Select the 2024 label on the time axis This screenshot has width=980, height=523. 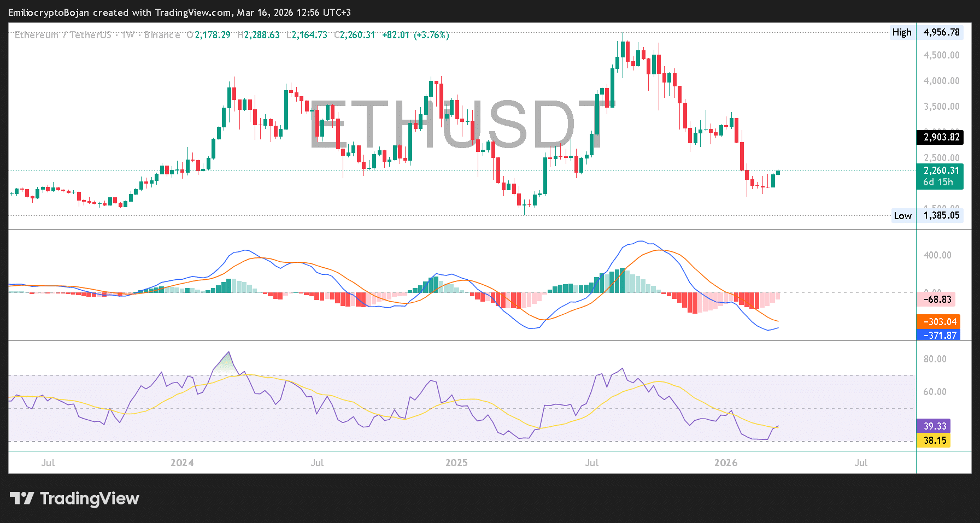tap(182, 463)
